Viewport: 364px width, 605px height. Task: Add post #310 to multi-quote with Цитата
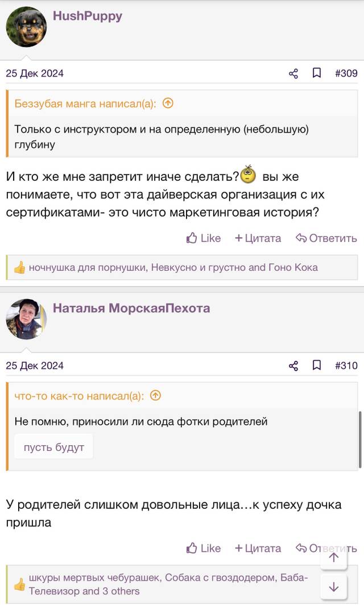pos(258,548)
